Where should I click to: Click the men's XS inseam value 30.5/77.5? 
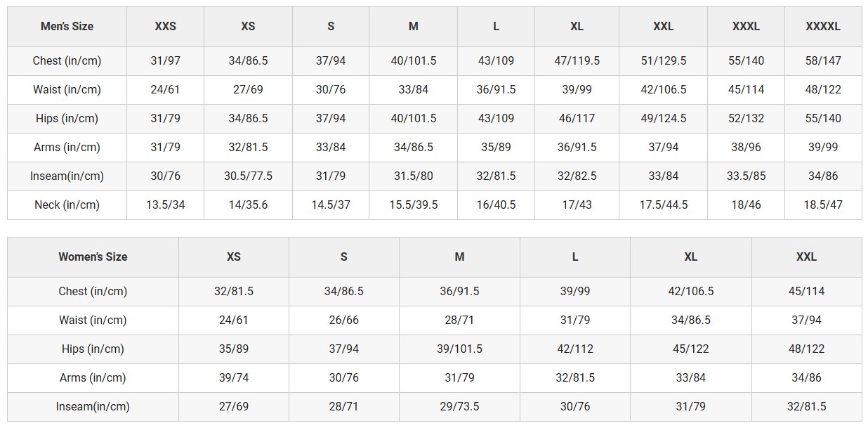coord(248,176)
